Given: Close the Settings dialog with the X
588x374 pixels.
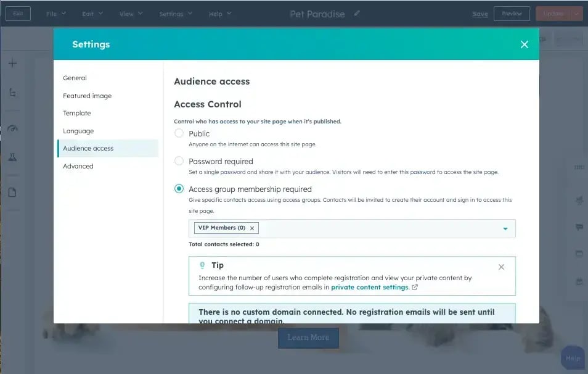Looking at the screenshot, I should click(525, 44).
